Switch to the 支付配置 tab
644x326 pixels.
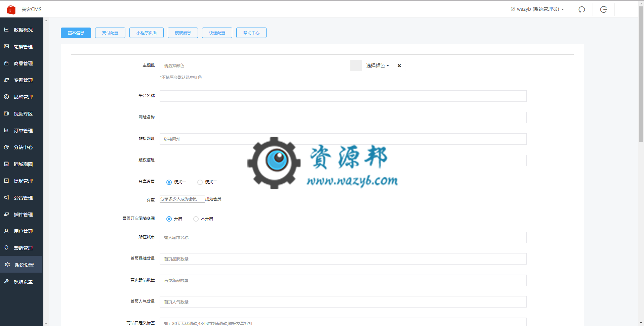coord(110,33)
